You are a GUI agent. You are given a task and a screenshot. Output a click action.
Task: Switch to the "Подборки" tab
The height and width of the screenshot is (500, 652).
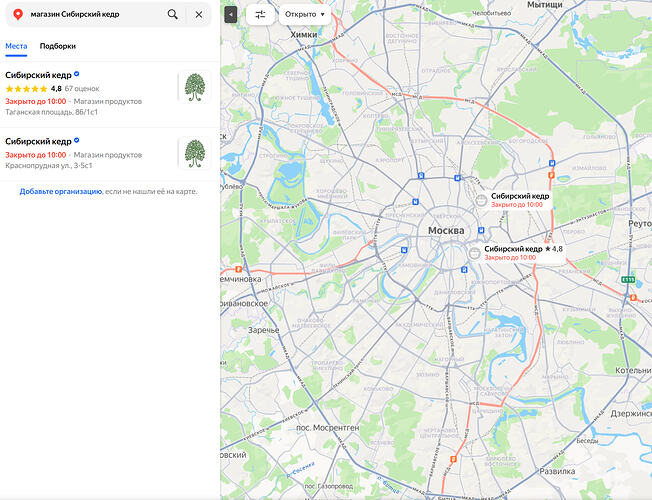pyautogui.click(x=58, y=46)
